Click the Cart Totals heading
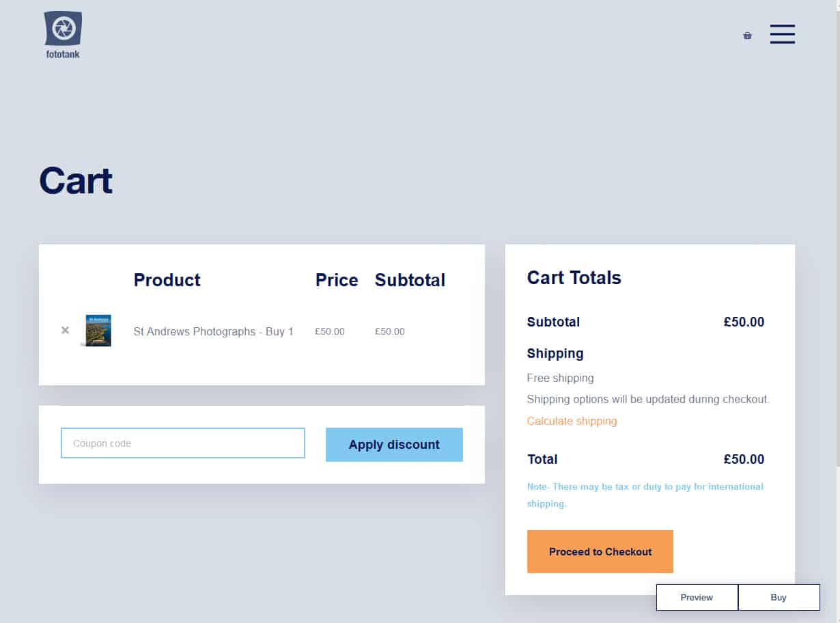Image resolution: width=840 pixels, height=623 pixels. pos(574,278)
